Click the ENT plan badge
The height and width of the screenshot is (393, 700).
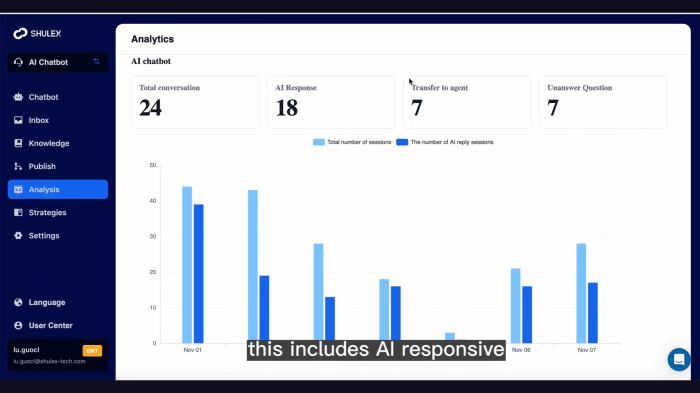pos(92,351)
